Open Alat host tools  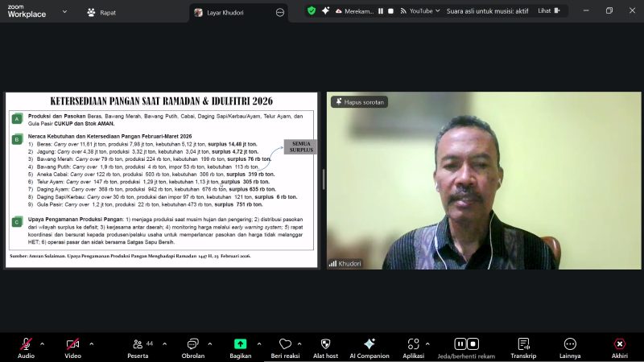point(325,344)
